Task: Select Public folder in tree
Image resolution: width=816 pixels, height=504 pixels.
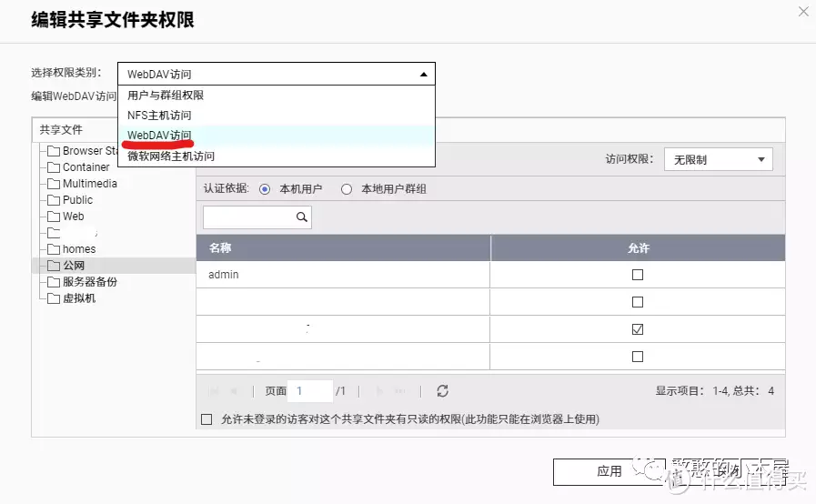Action: (x=77, y=200)
